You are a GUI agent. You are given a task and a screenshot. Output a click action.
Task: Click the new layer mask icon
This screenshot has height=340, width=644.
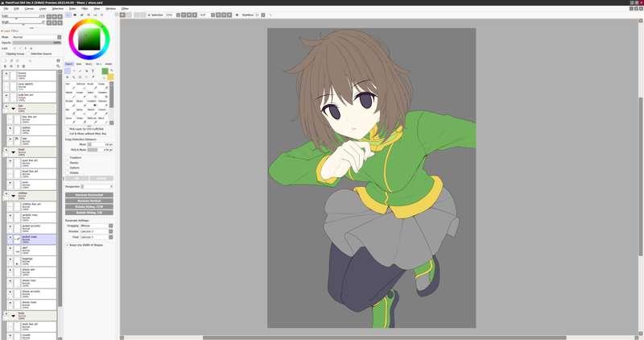(x=30, y=60)
